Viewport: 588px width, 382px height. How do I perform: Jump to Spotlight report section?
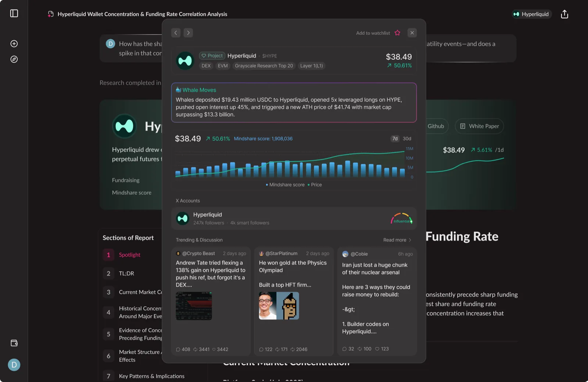130,255
